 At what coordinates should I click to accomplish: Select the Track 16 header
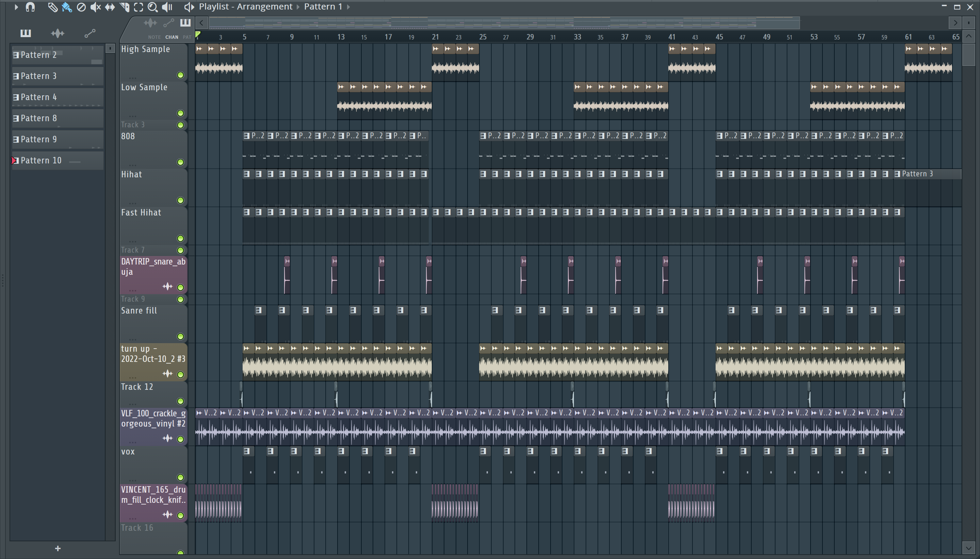coord(153,538)
